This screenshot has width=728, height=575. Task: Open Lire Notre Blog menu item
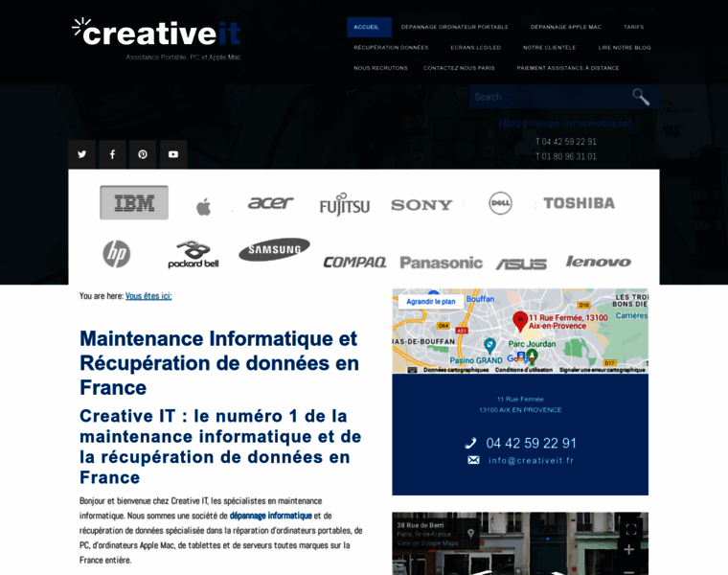click(625, 47)
